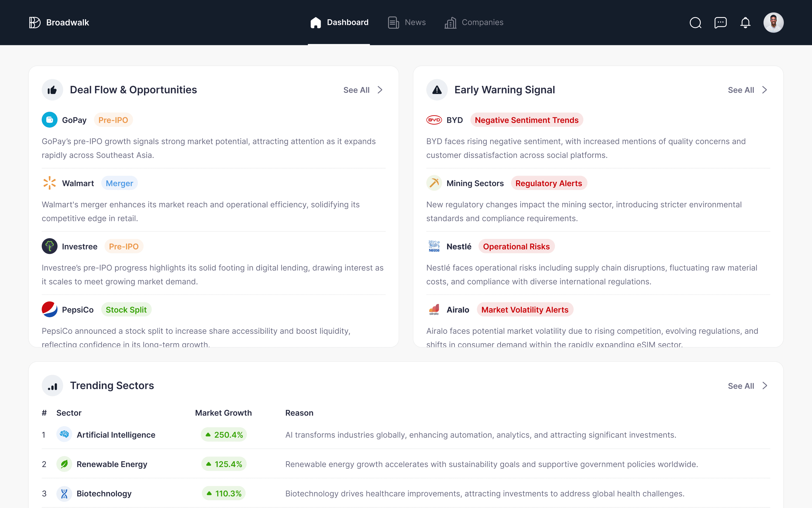Click the Artificial Intelligence brain icon
The image size is (812, 508).
click(x=64, y=434)
